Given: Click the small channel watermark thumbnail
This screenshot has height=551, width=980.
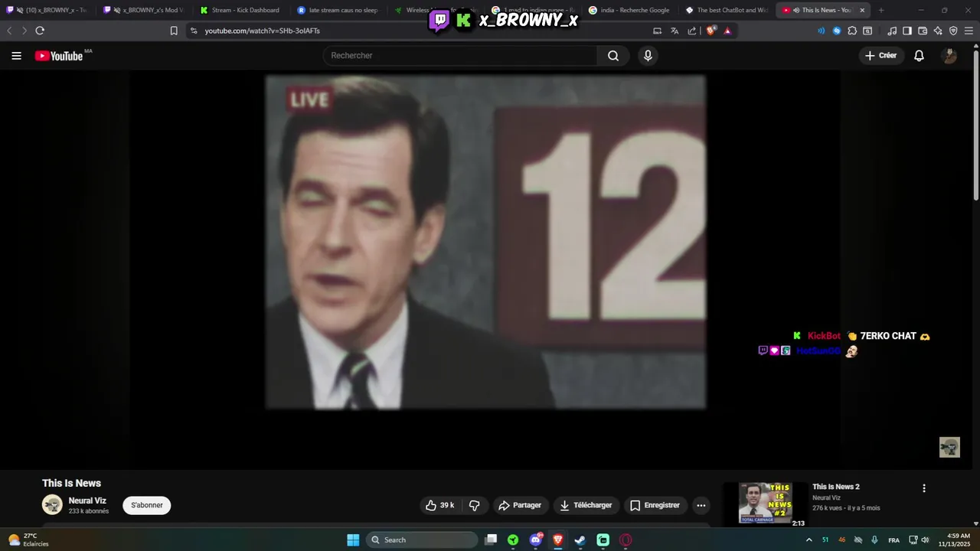Looking at the screenshot, I should tap(949, 447).
